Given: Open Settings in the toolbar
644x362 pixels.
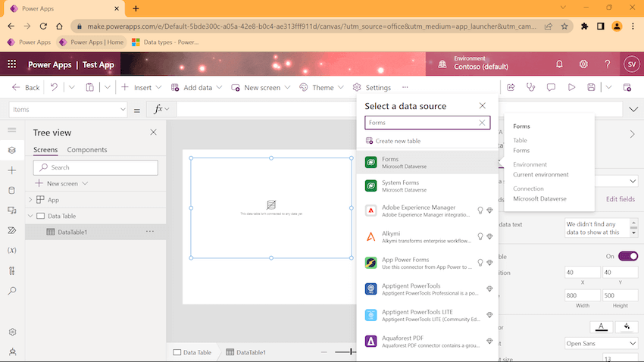Looking at the screenshot, I should point(372,87).
